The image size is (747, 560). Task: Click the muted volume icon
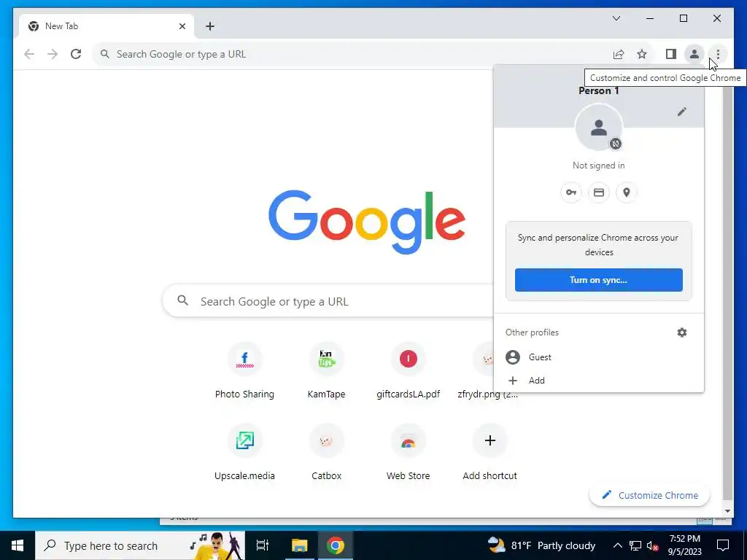click(x=653, y=545)
